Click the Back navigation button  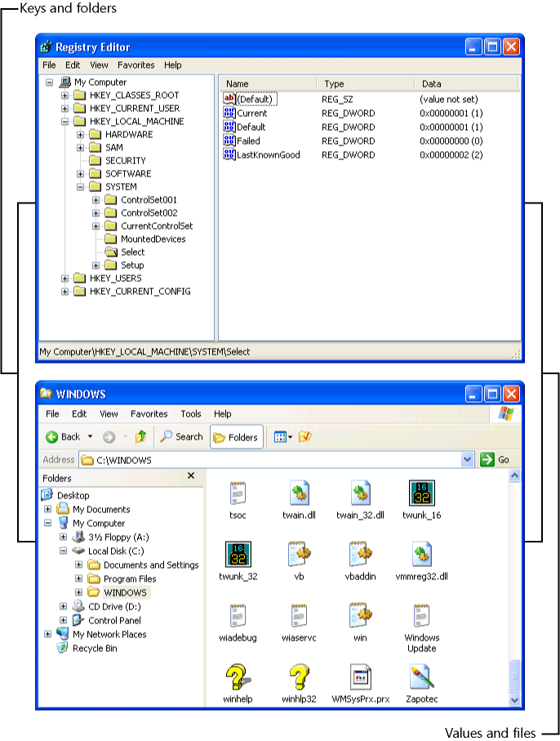click(63, 437)
